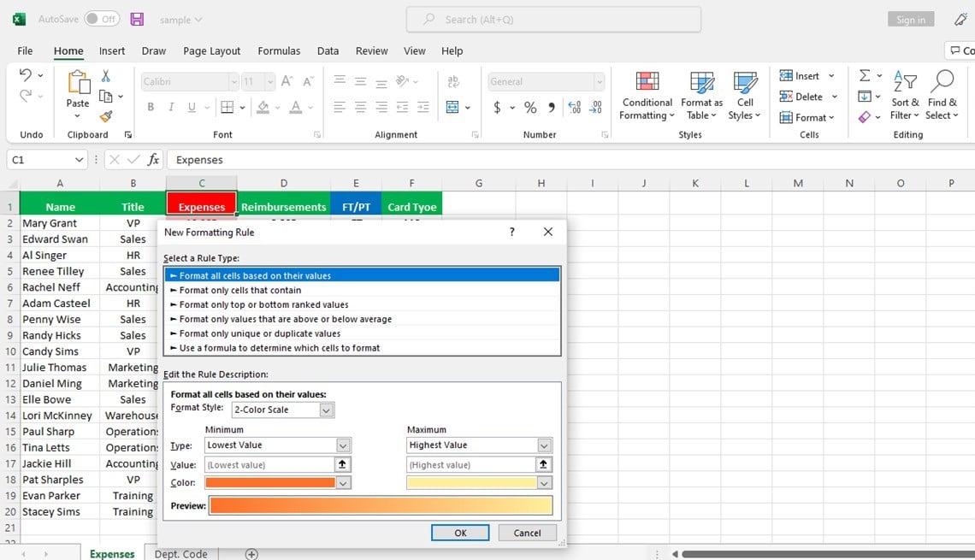This screenshot has width=975, height=560.
Task: Click the Insert Function fx icon
Action: [x=153, y=160]
